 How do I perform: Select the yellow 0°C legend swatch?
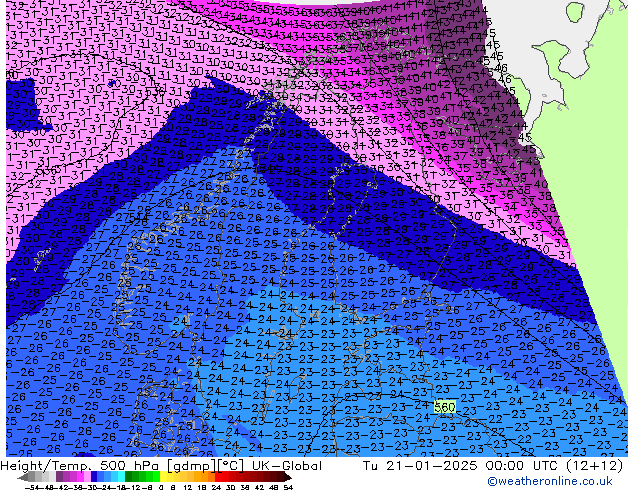[163, 477]
